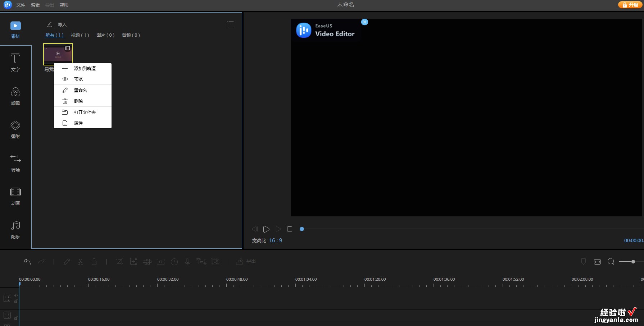
Task: Toggle mute on the first video track
Action: click(16, 295)
